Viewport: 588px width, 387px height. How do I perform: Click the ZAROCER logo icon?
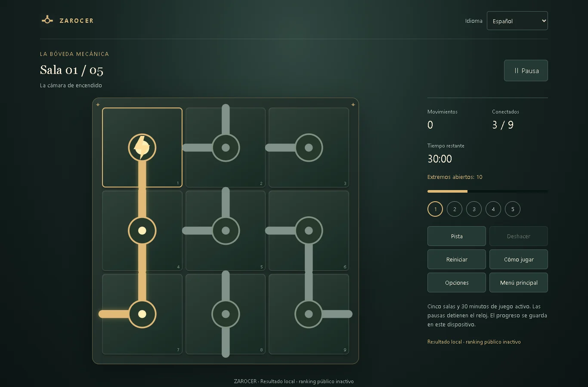tap(47, 20)
